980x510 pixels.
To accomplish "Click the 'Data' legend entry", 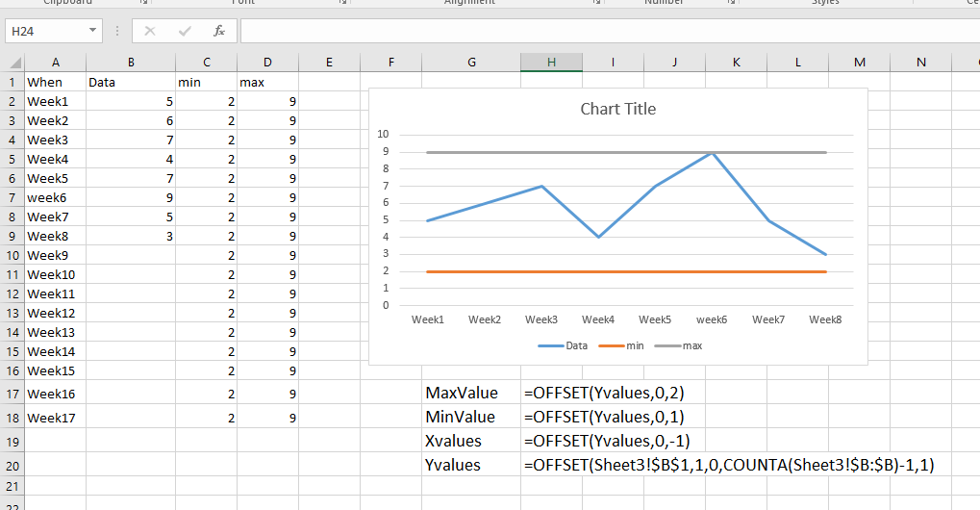I will tap(564, 345).
